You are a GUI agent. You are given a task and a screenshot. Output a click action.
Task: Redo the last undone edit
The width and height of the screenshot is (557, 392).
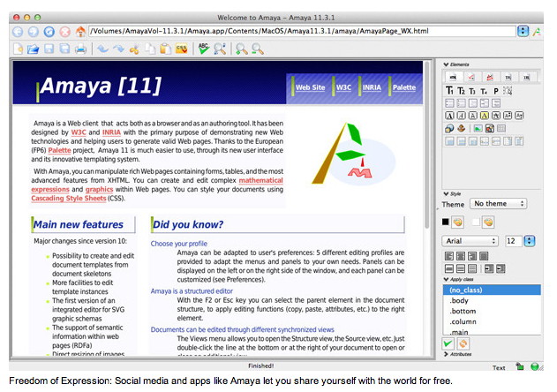pyautogui.click(x=118, y=49)
